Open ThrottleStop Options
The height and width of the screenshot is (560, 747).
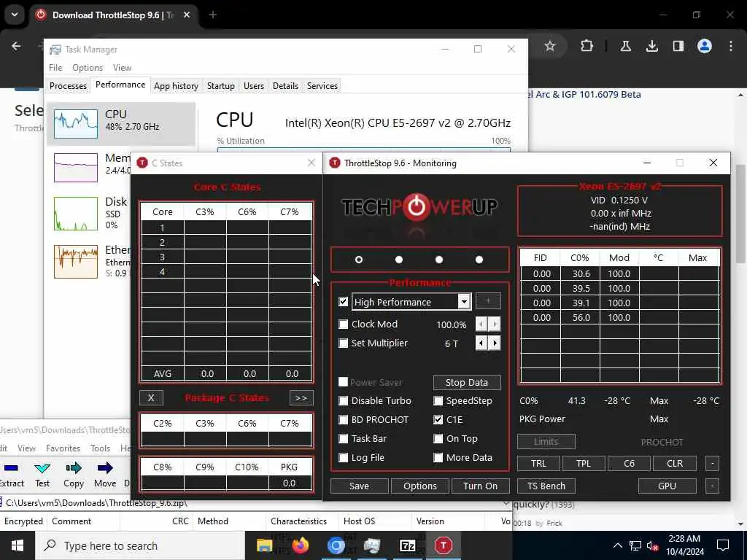pos(420,486)
